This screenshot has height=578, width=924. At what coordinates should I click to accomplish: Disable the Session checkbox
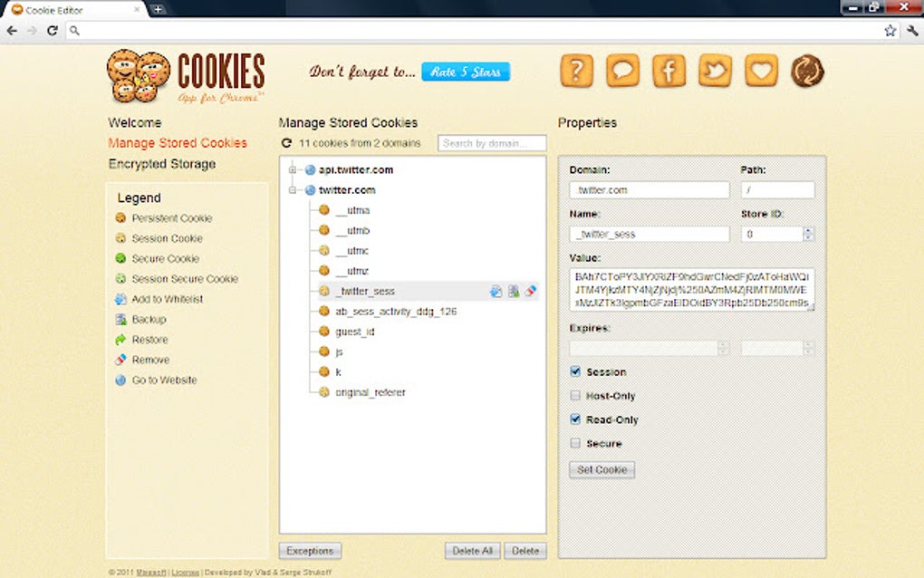[x=574, y=371]
